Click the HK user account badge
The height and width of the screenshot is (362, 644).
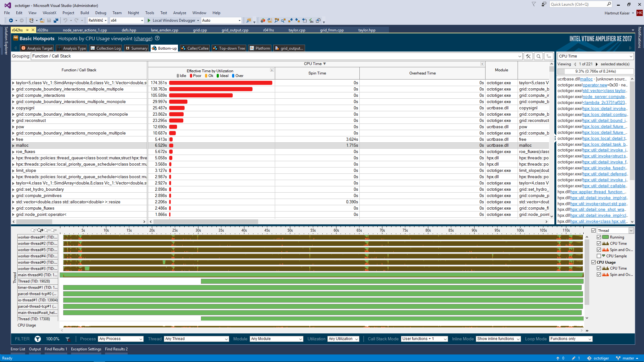639,13
